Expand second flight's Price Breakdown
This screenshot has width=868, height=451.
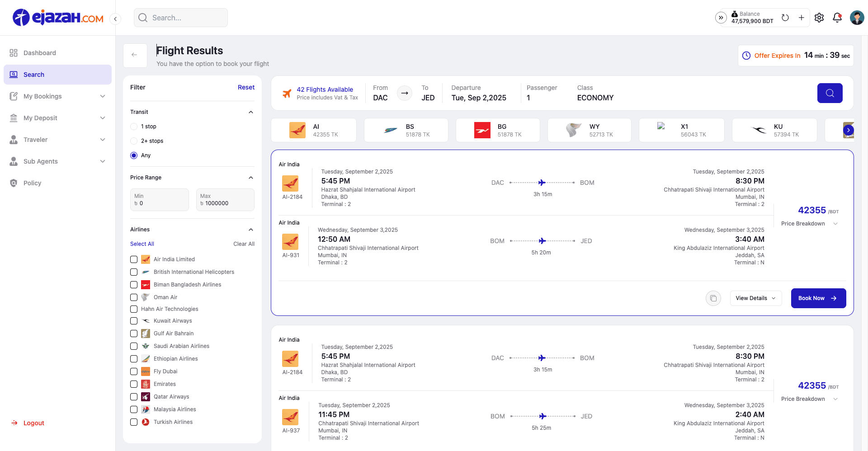pos(809,399)
